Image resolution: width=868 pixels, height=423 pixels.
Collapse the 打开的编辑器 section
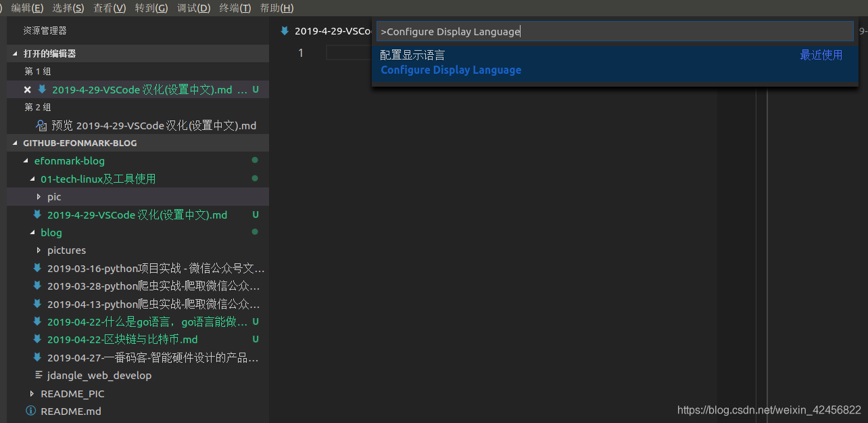tap(16, 53)
